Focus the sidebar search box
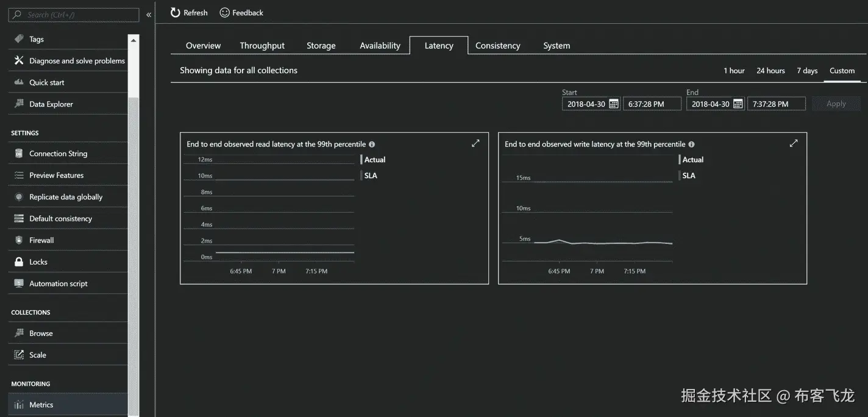This screenshot has height=417, width=868. (74, 15)
